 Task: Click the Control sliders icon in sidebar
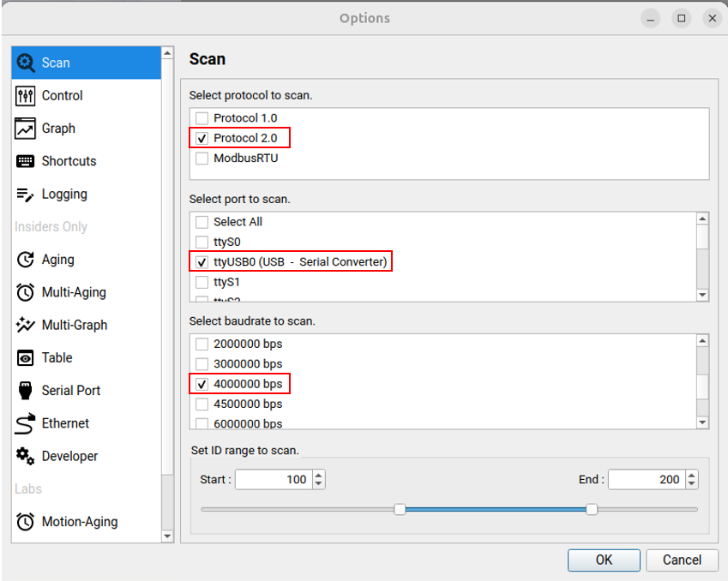click(26, 96)
